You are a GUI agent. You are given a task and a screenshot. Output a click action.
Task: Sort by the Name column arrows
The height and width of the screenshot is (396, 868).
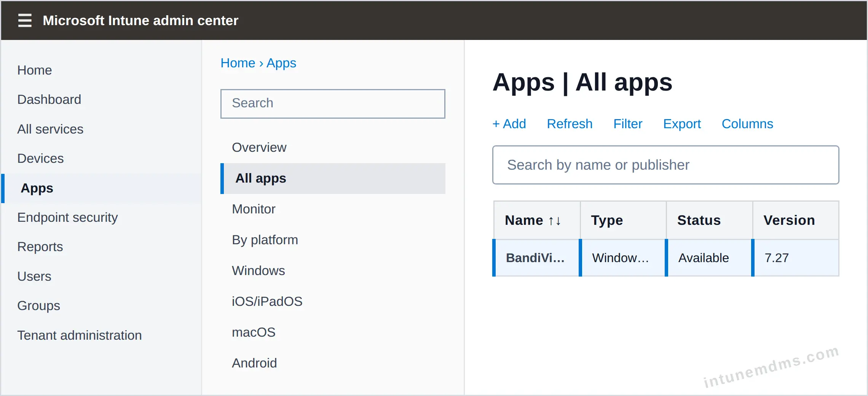[x=554, y=221]
